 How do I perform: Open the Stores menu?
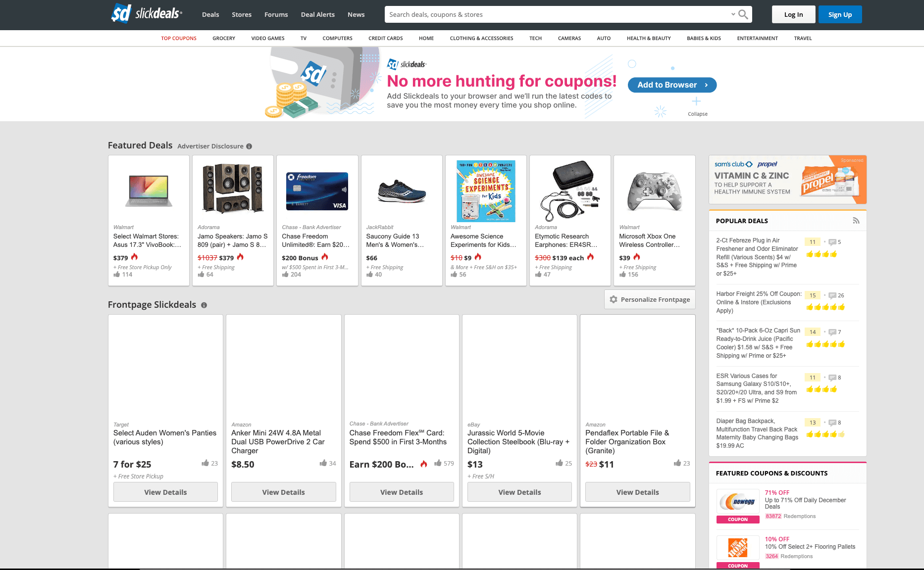coord(242,14)
